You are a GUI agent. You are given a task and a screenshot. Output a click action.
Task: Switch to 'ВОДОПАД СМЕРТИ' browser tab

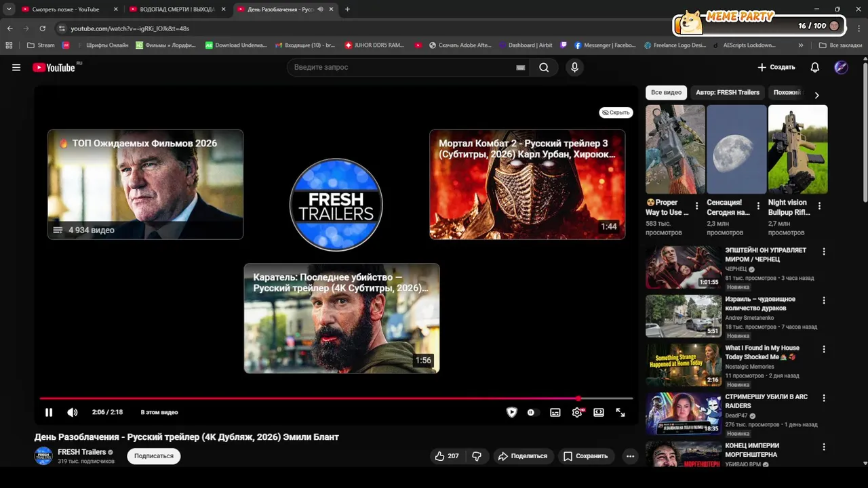[178, 9]
